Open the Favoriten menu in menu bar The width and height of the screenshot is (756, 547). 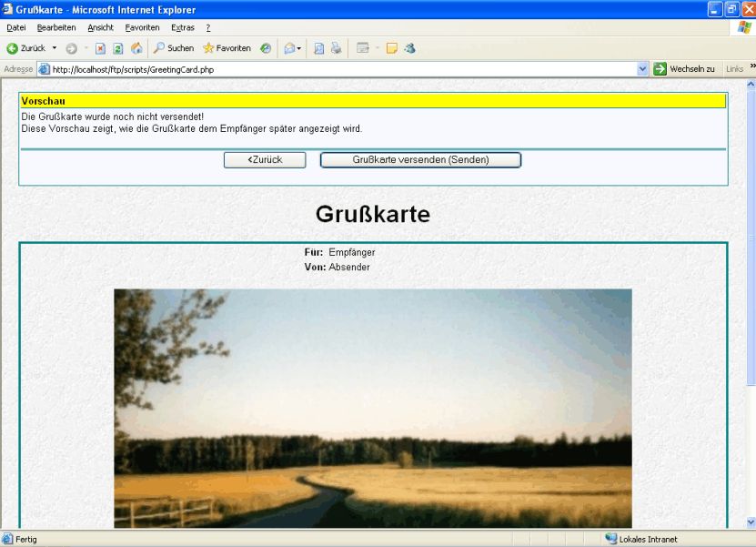142,28
